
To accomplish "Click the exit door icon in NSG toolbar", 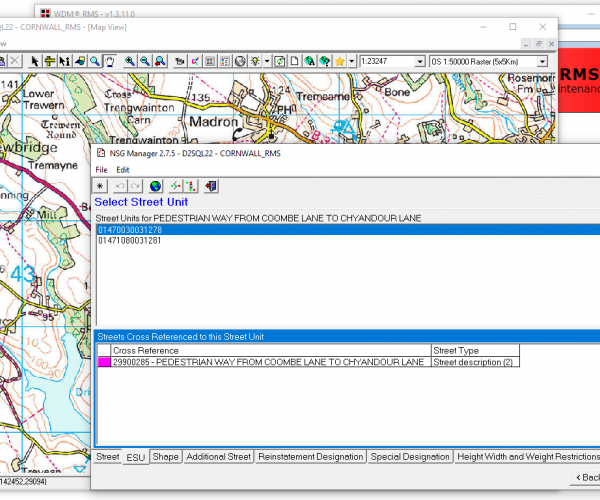I will (211, 186).
